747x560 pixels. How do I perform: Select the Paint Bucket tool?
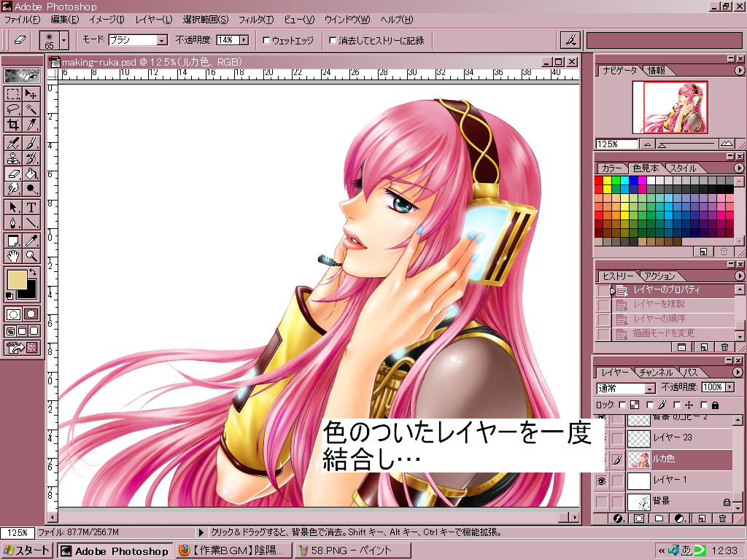[x=31, y=174]
